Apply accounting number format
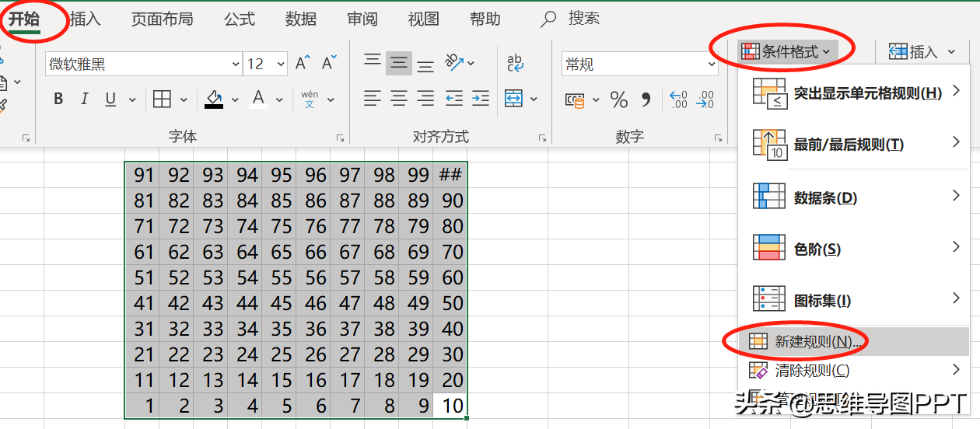The width and height of the screenshot is (980, 429). pyautogui.click(x=575, y=99)
